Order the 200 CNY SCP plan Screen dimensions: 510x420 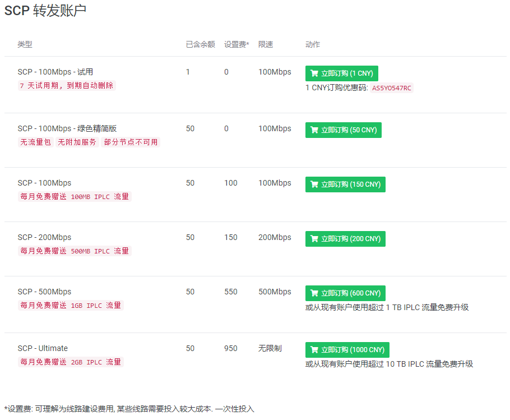pyautogui.click(x=345, y=239)
